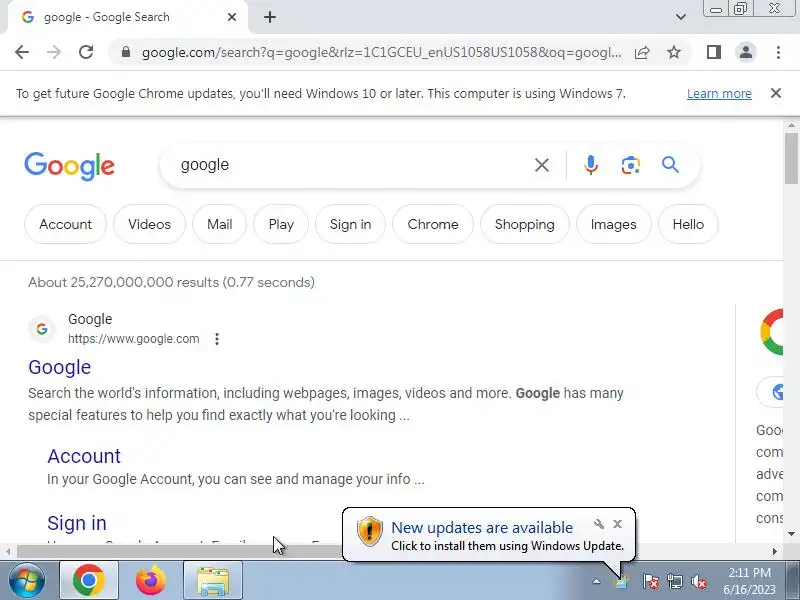Open the Google result favicon

(42, 329)
